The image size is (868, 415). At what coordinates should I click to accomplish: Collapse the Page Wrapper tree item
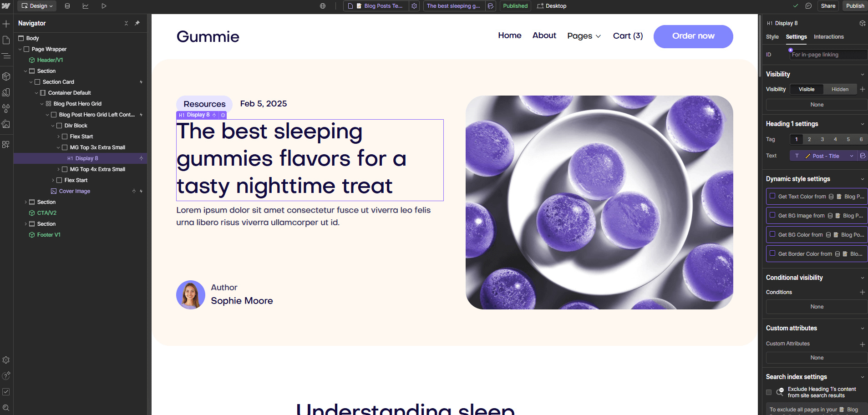20,49
